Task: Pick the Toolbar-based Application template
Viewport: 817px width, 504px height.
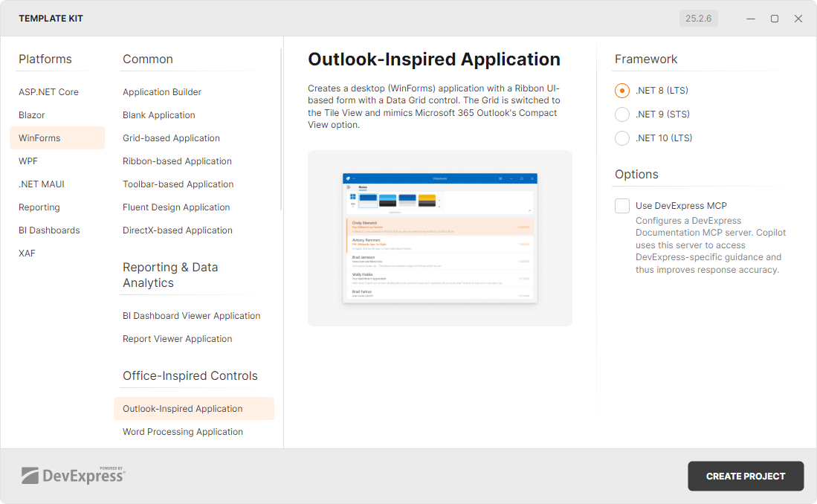Action: pos(178,184)
